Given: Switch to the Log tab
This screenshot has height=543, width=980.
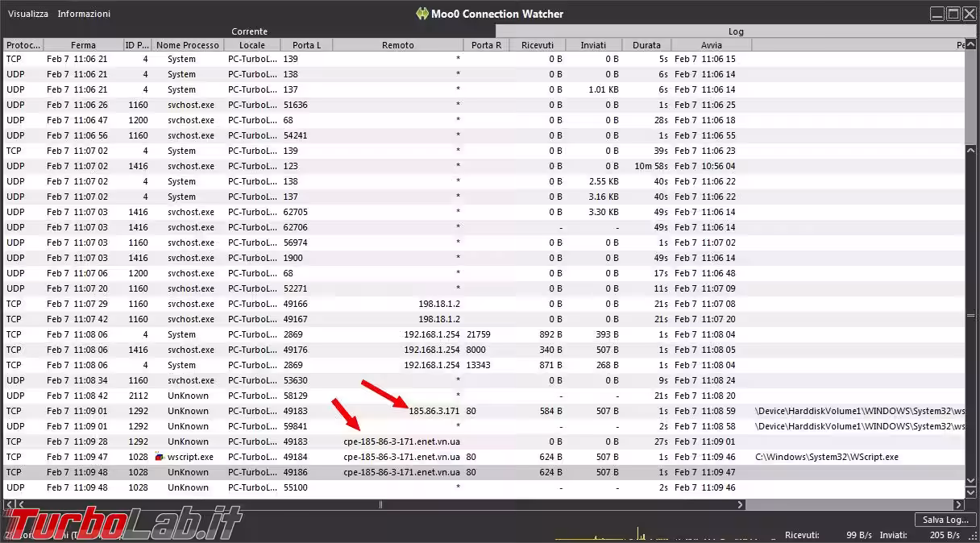Looking at the screenshot, I should coord(735,31).
